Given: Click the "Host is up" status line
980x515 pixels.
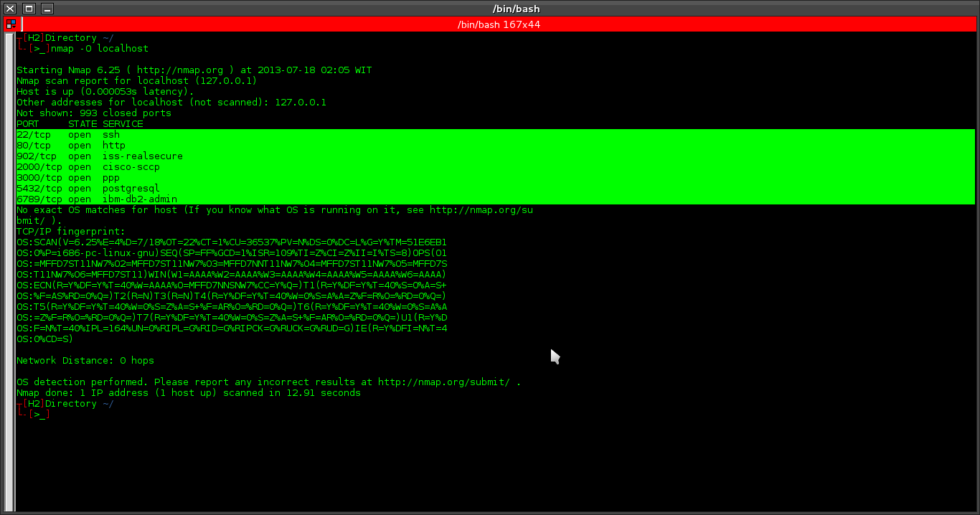Looking at the screenshot, I should 104,91.
